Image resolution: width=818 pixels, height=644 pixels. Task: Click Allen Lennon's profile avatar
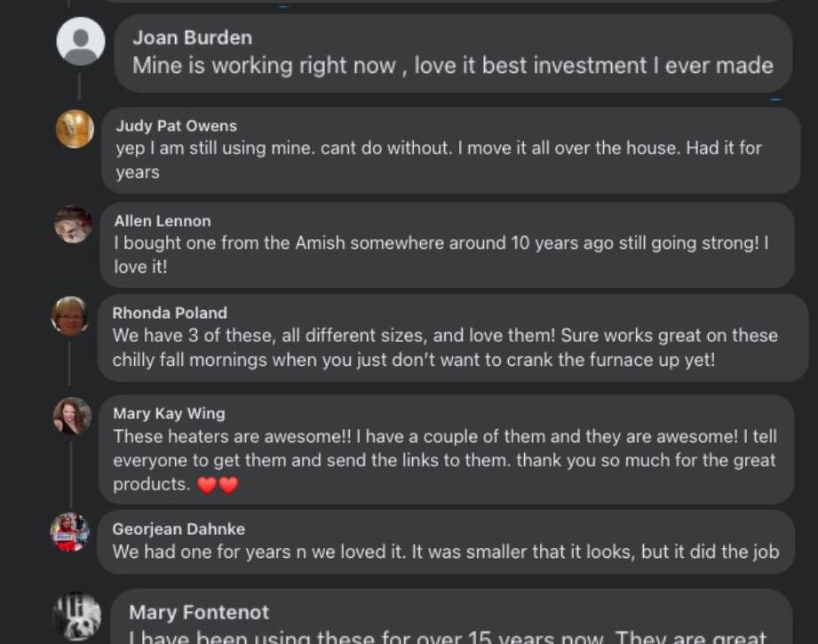73,224
